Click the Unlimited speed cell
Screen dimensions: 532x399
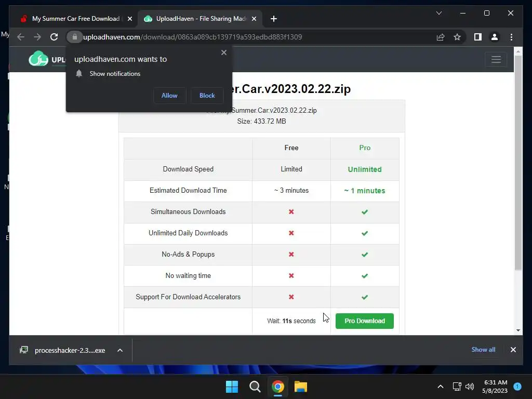point(365,169)
